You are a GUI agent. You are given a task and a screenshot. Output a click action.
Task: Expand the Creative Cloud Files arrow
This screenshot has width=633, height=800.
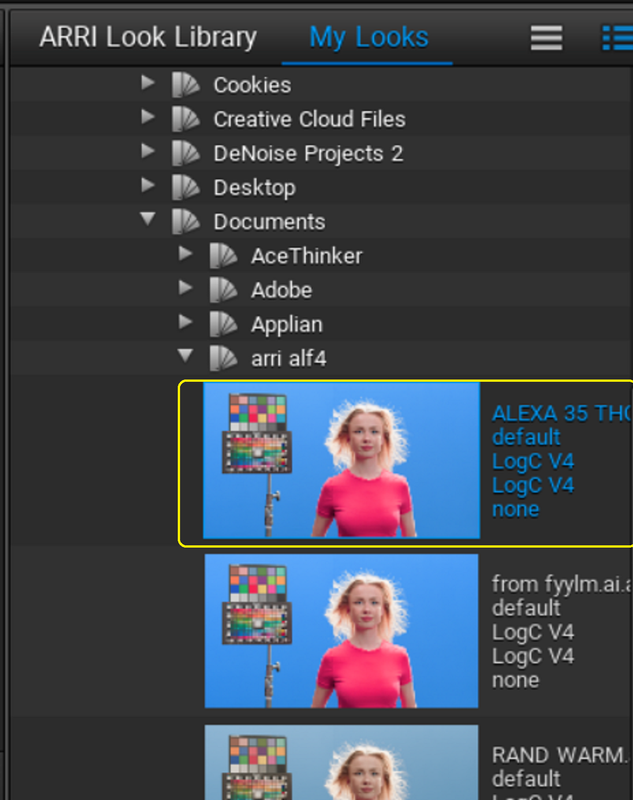click(148, 116)
